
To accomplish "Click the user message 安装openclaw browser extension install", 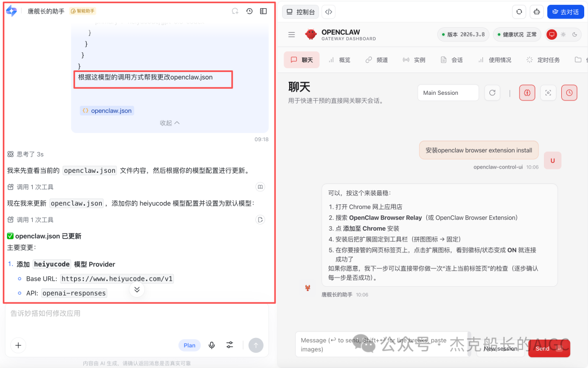I will point(479,150).
